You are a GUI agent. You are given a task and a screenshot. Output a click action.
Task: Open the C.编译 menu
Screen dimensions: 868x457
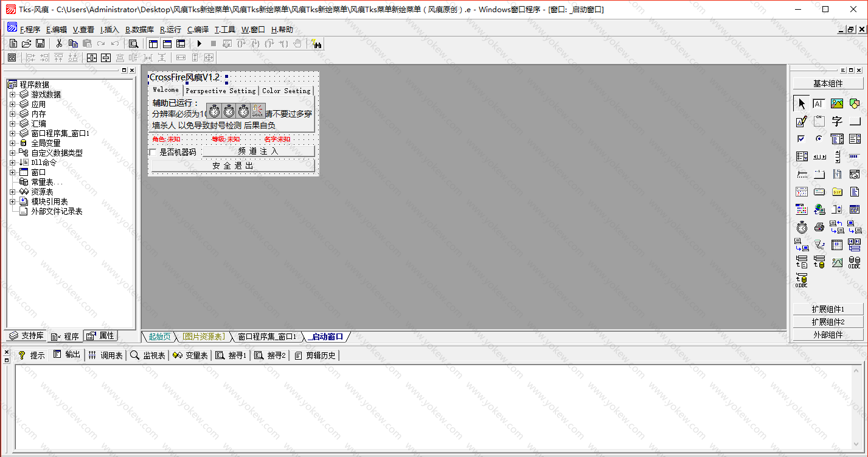point(198,29)
